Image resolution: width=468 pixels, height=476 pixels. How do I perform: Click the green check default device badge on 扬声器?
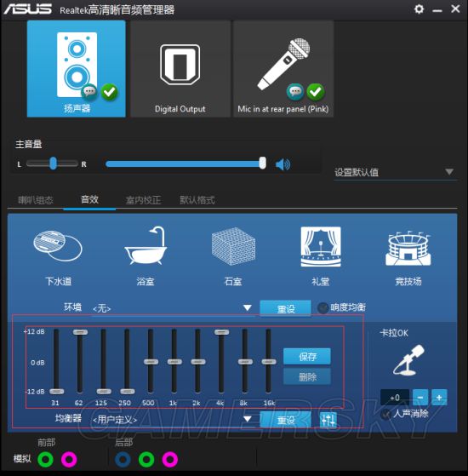(109, 92)
